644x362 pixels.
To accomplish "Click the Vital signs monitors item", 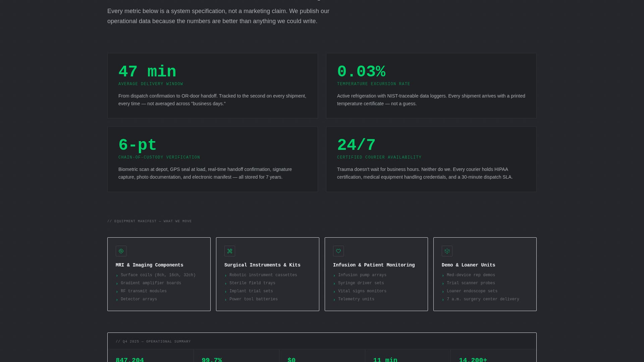I will (x=362, y=291).
